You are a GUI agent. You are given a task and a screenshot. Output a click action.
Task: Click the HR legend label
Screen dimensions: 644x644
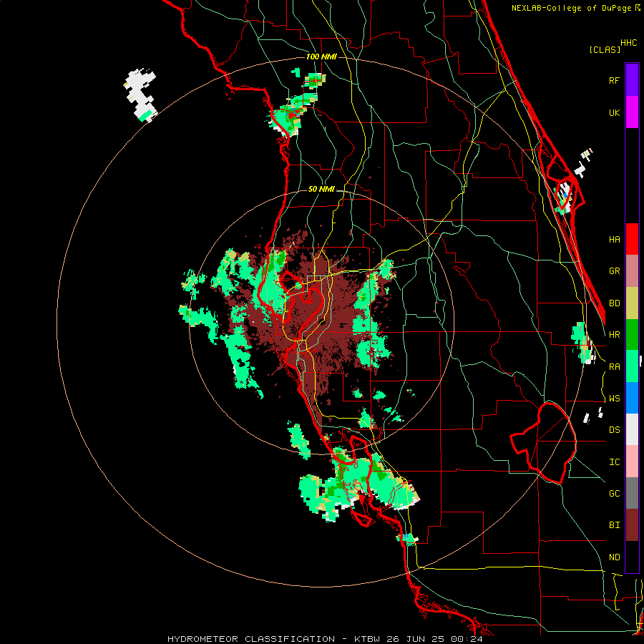pos(614,335)
